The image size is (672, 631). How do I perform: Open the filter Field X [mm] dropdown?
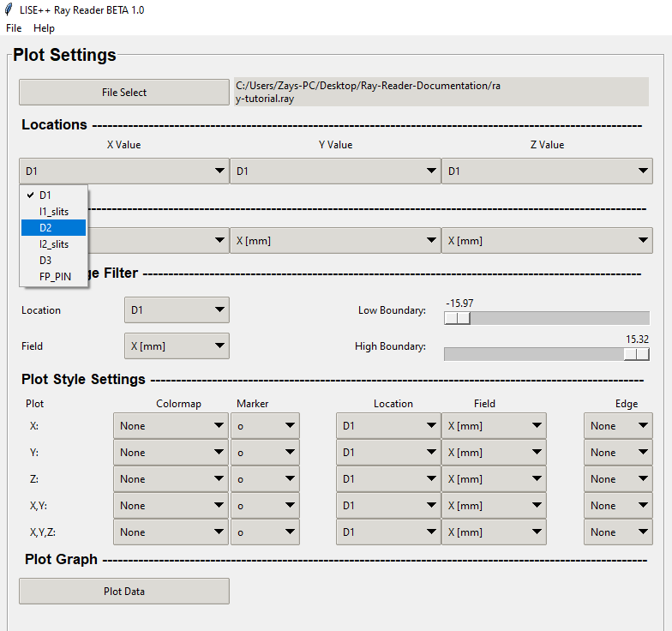coord(177,346)
